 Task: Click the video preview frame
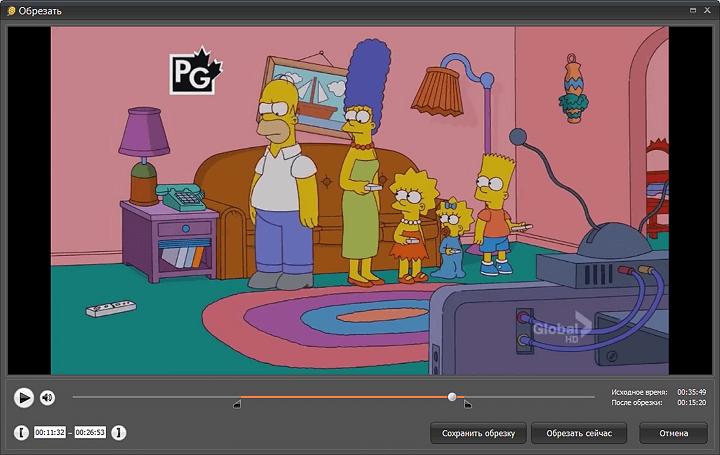pos(360,200)
